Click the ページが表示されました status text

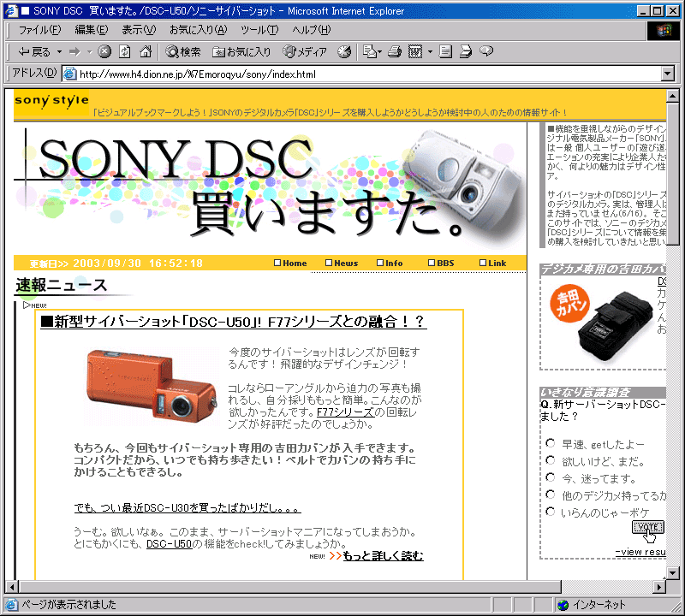(69, 605)
